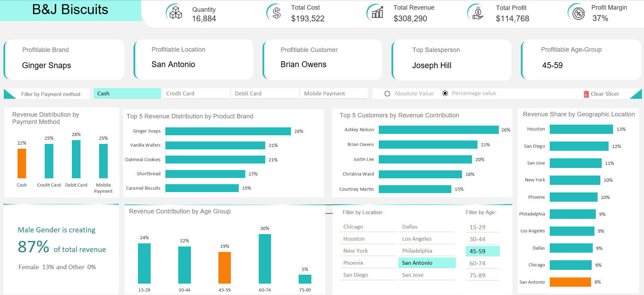Viewport: 644px width, 295px height.
Task: Select Mobile Payment in payment filter
Action: [x=334, y=94]
